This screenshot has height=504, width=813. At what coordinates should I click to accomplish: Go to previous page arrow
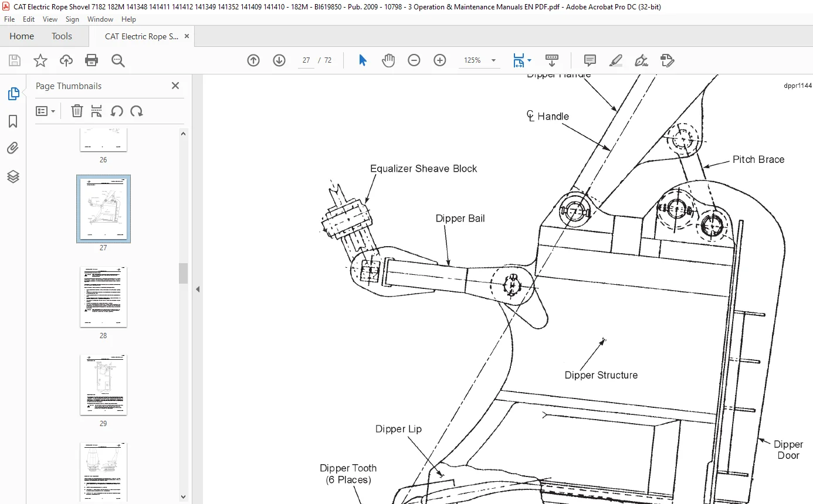pyautogui.click(x=253, y=60)
